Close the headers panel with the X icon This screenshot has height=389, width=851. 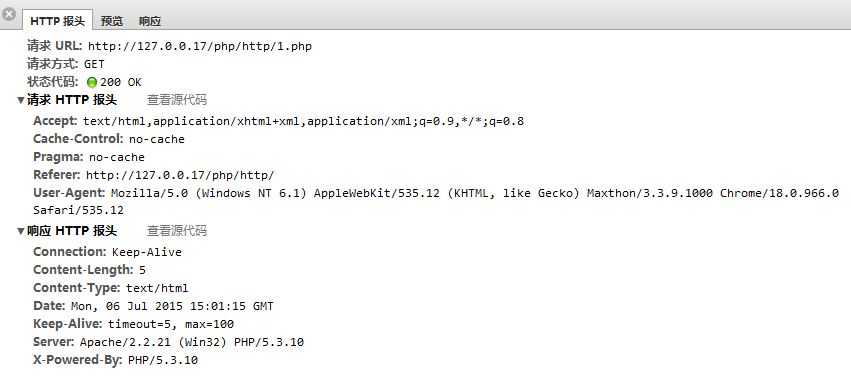(x=8, y=15)
